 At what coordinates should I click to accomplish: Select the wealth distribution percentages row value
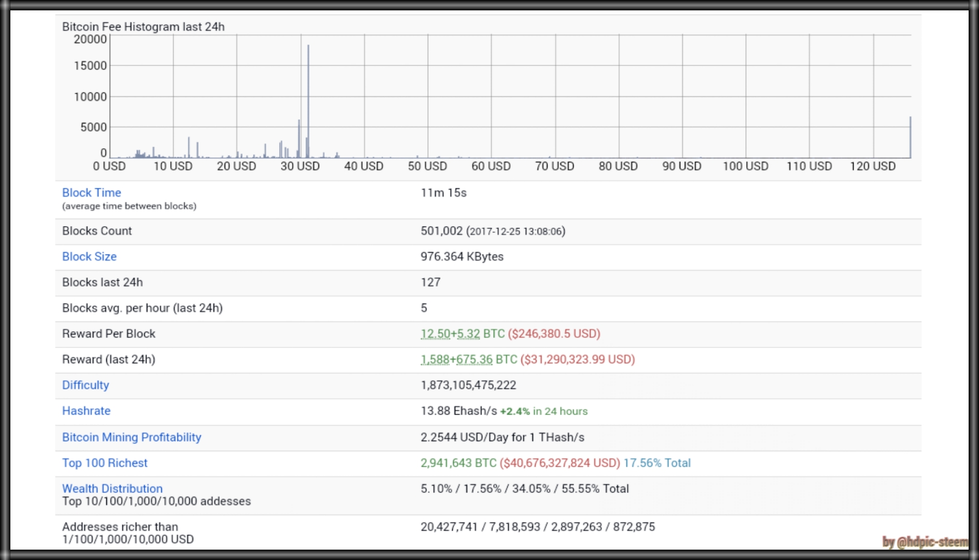[x=525, y=488]
